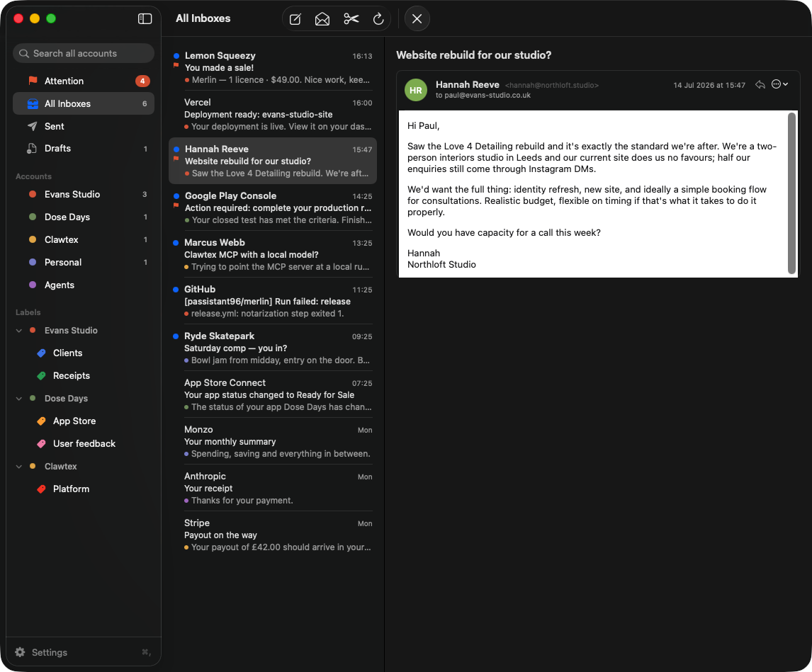Click the orange App Store tag icon
Image resolution: width=812 pixels, height=672 pixels.
[x=41, y=421]
